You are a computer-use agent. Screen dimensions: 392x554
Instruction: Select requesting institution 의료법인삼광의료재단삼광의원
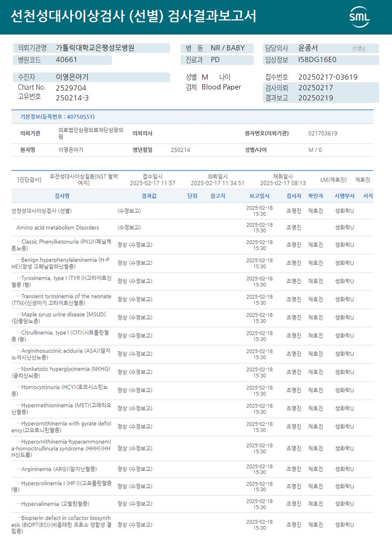(x=91, y=133)
